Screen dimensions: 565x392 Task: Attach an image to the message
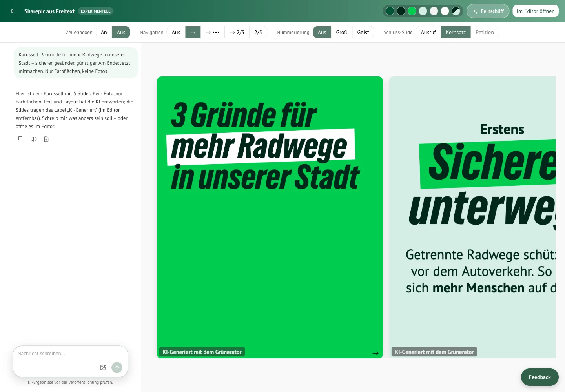[103, 367]
